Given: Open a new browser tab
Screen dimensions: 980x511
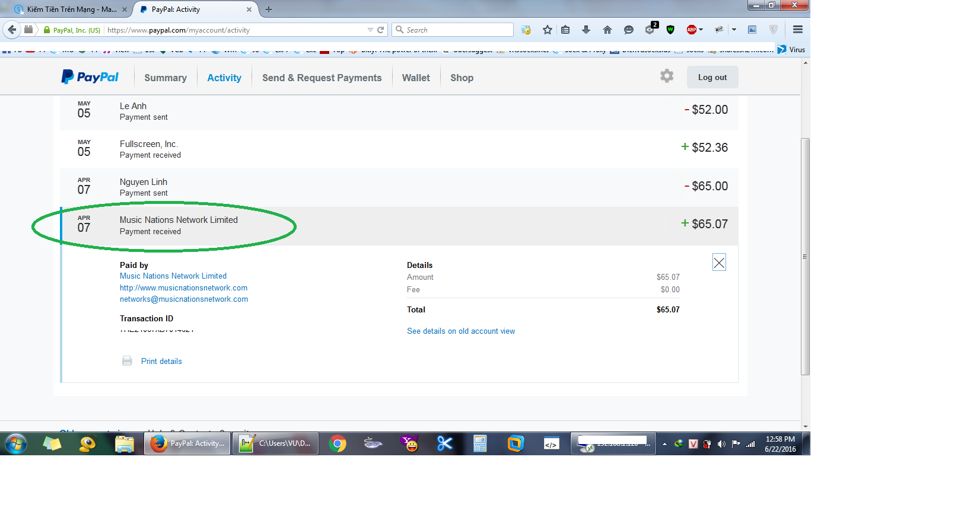Looking at the screenshot, I should pos(269,9).
